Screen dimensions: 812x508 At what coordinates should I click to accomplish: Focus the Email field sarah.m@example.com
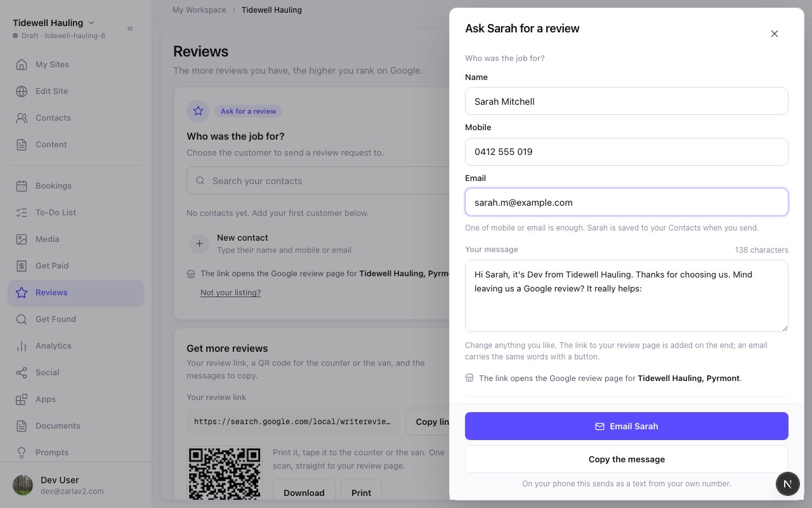pyautogui.click(x=626, y=203)
